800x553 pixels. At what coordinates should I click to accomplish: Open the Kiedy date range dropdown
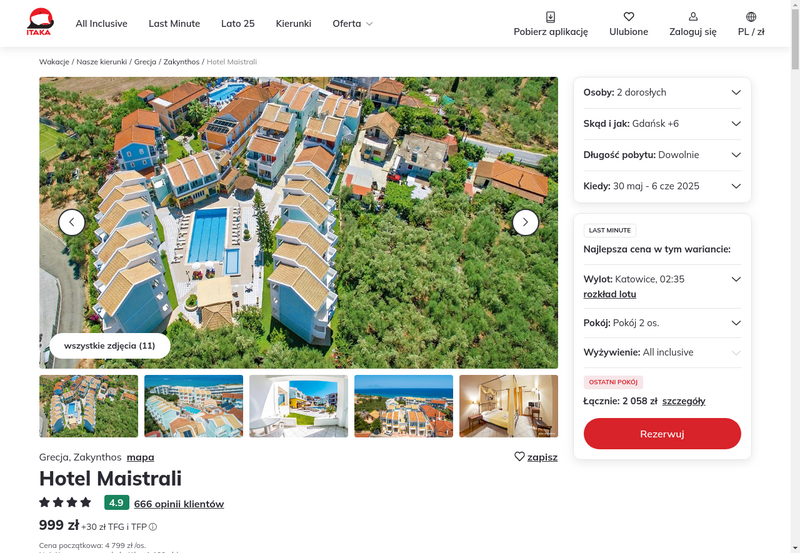tap(662, 186)
